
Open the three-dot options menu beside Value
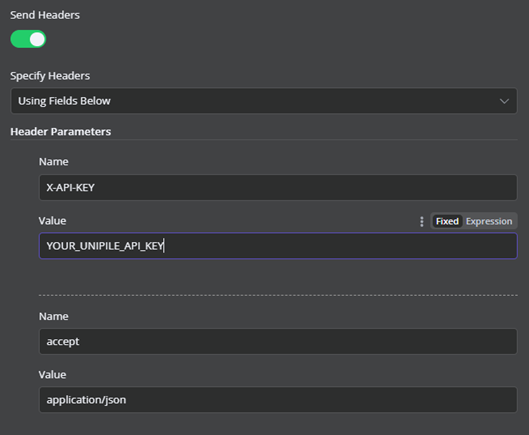click(x=421, y=221)
